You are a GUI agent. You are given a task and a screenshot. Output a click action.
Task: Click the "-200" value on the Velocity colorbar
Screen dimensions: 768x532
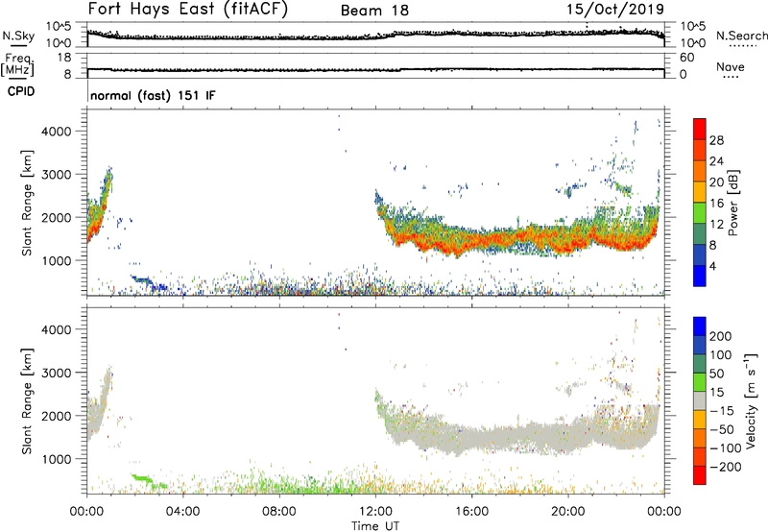725,467
